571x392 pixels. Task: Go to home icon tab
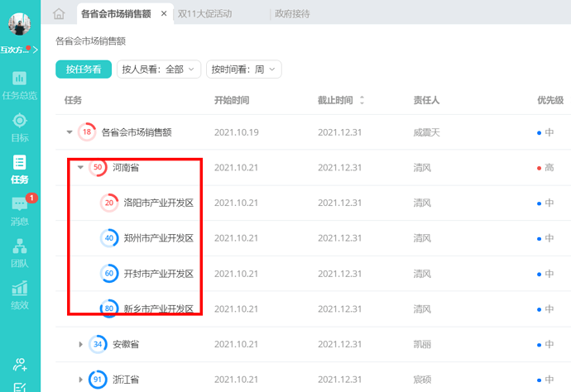(59, 14)
